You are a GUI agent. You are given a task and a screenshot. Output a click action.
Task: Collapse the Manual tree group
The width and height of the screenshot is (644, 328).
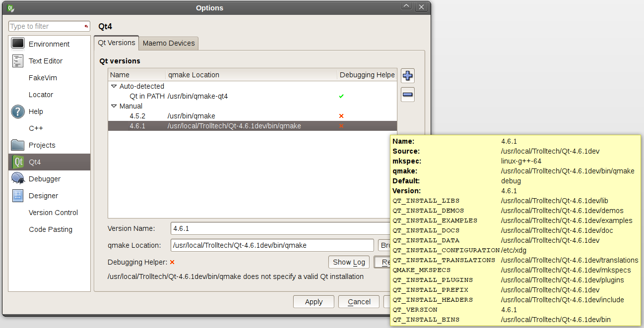(114, 106)
